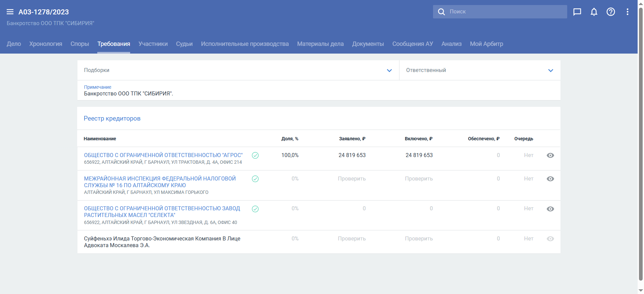Click the Нет queue value for АГРОС
Image resolution: width=644 pixels, height=294 pixels.
(529, 155)
